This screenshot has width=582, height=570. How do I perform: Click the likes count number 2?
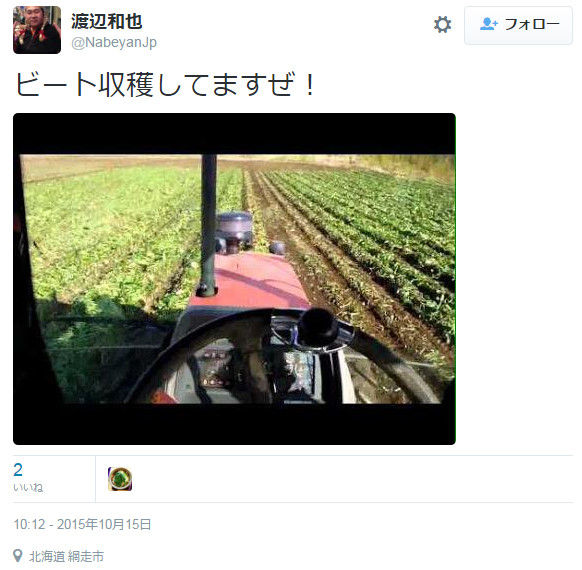pos(18,470)
